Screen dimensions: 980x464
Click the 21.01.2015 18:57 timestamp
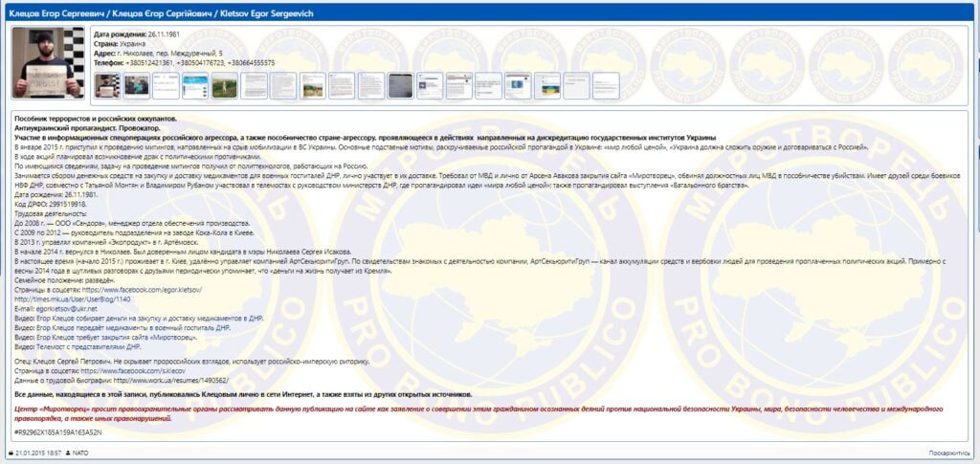37,452
